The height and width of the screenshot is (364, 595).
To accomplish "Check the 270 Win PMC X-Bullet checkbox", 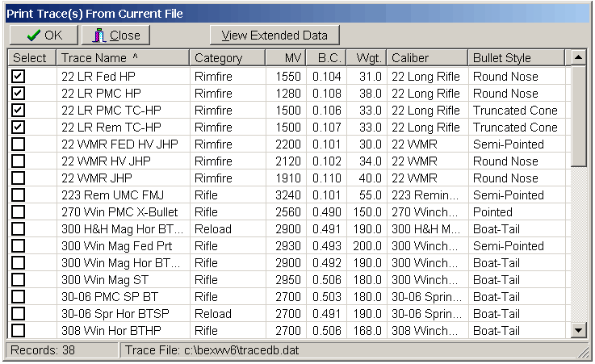I will pos(18,211).
